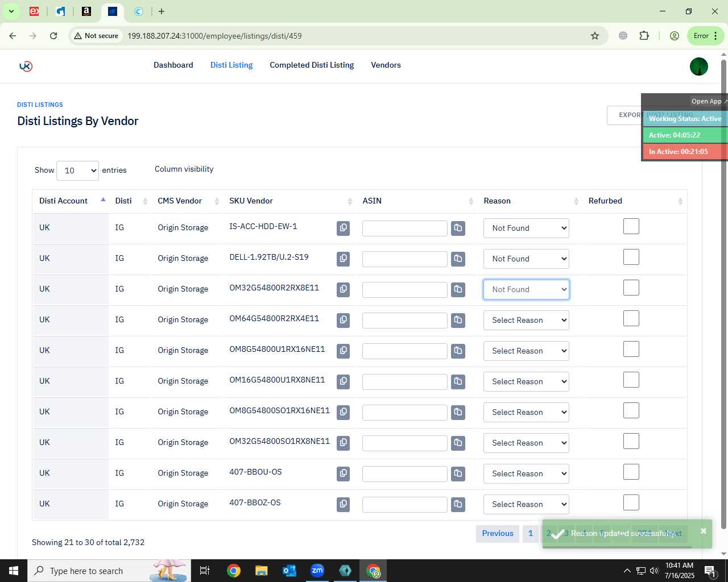Click paste ASIN icon for OM8G54800U1RX16NE11 row
The width and height of the screenshot is (728, 582).
[x=458, y=351]
